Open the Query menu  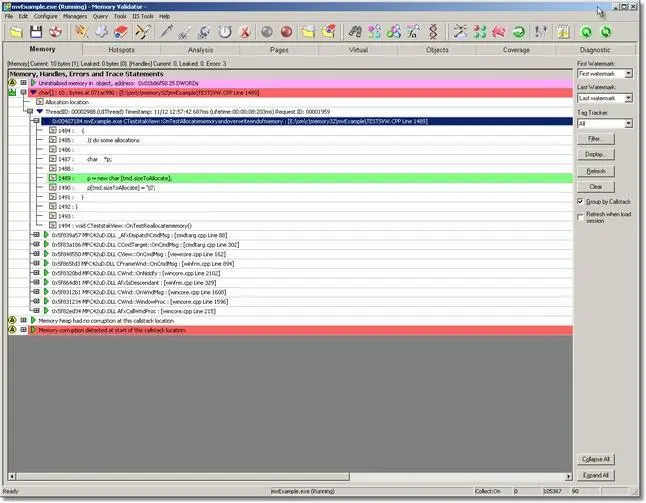100,16
